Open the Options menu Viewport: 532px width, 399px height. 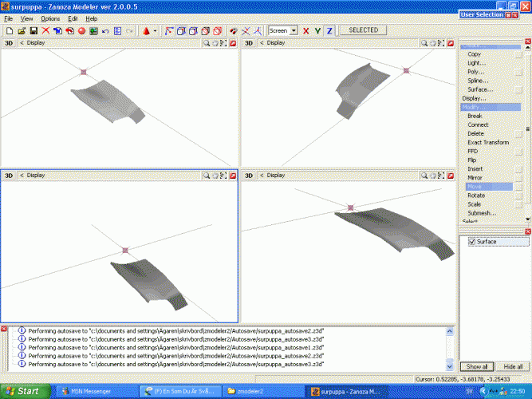pos(50,18)
